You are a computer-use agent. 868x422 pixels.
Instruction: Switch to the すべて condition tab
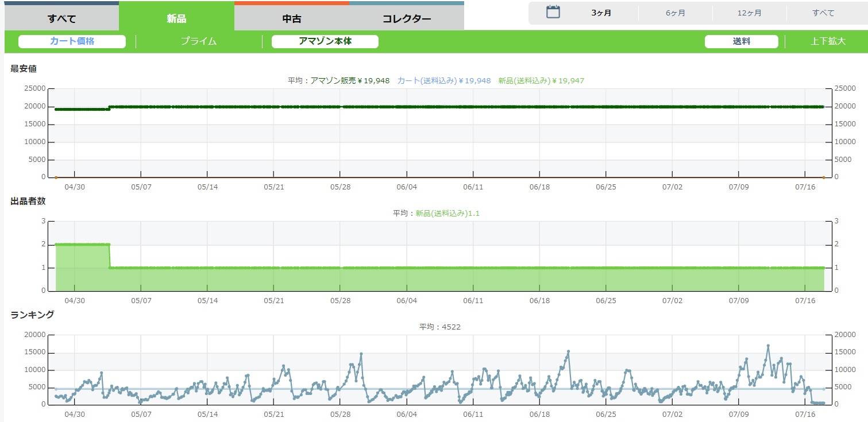pyautogui.click(x=61, y=18)
